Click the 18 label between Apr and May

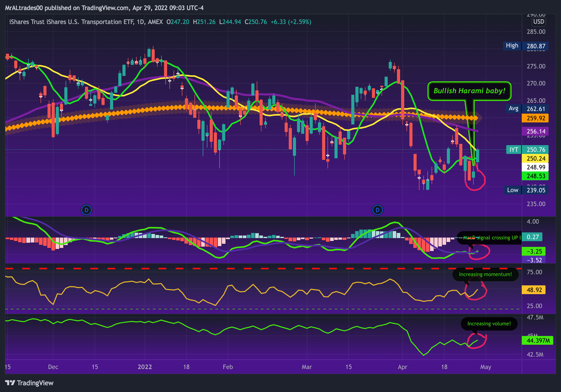pos(444,367)
